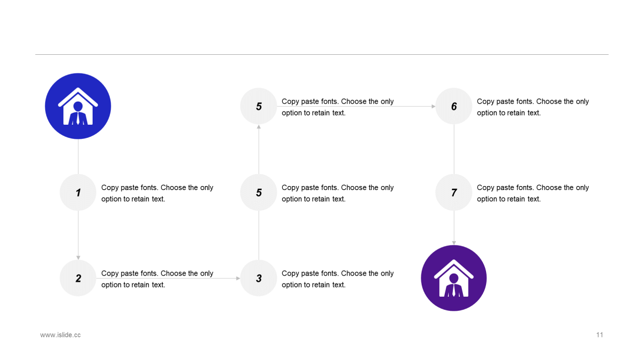
Task: Click the text beside step 7
Action: pos(533,193)
